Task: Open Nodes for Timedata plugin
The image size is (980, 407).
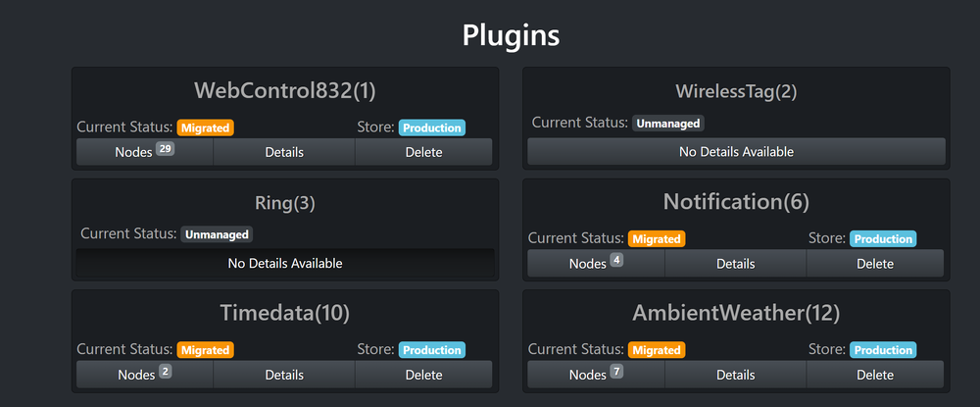Action: coord(144,375)
